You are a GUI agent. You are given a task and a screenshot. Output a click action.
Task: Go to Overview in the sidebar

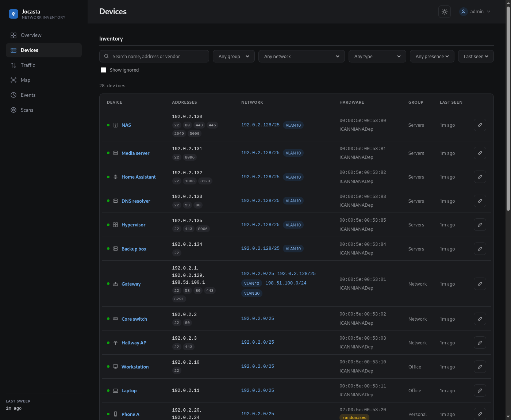point(44,35)
